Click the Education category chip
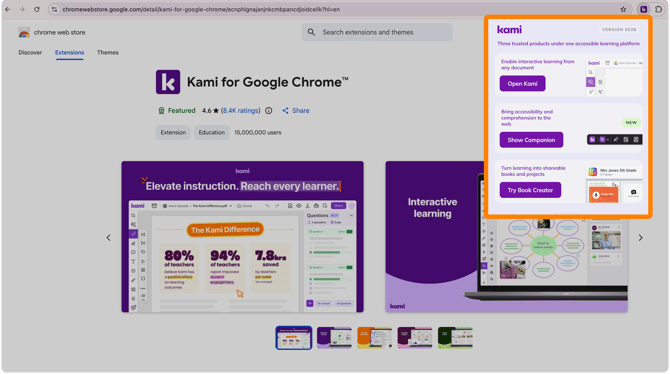The width and height of the screenshot is (670, 374). (212, 133)
